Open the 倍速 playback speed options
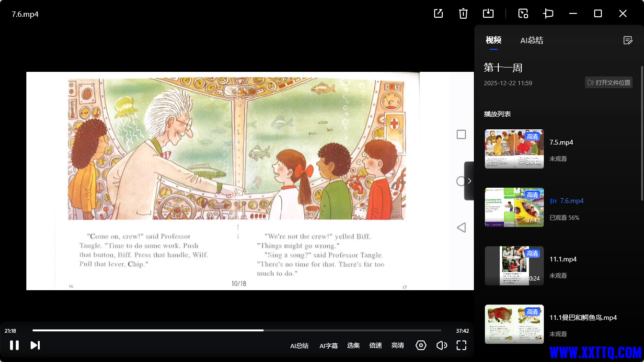Screen dimensions: 644x362 [376, 345]
